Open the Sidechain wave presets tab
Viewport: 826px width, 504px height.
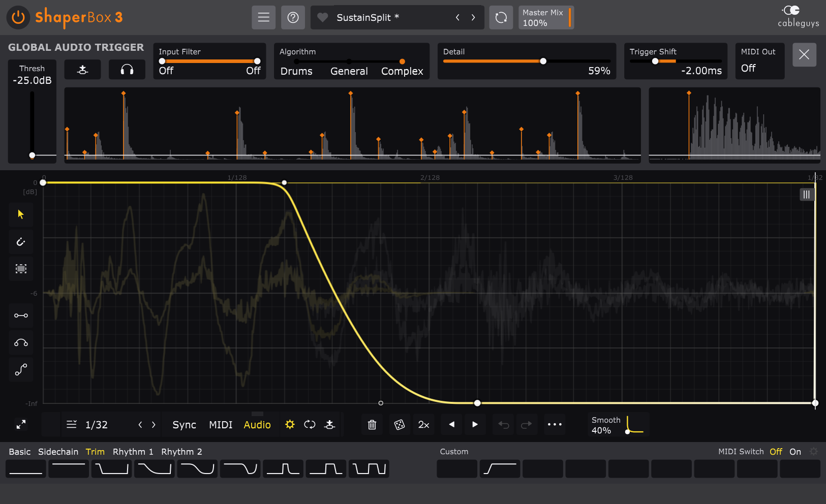[x=58, y=452]
